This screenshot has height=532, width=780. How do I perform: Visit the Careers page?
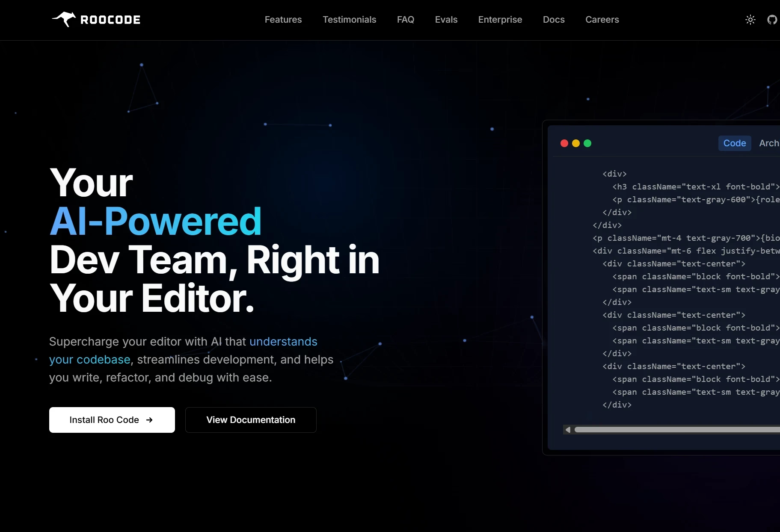[x=602, y=20]
